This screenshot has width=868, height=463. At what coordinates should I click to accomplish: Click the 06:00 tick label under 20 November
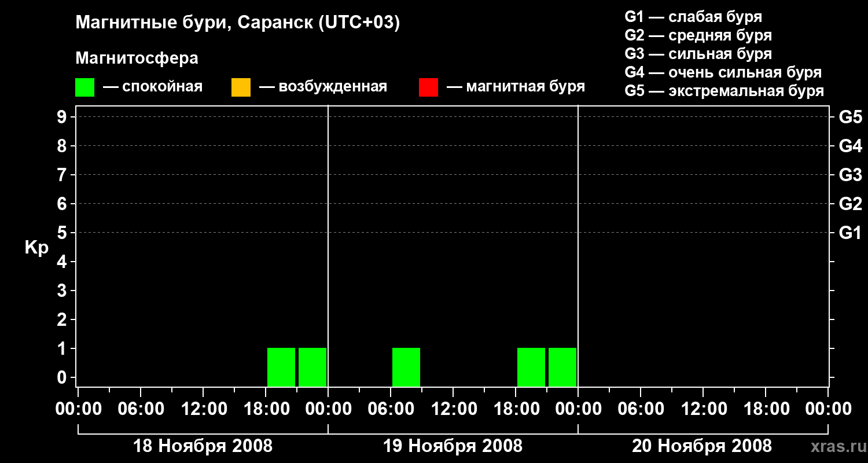(641, 409)
